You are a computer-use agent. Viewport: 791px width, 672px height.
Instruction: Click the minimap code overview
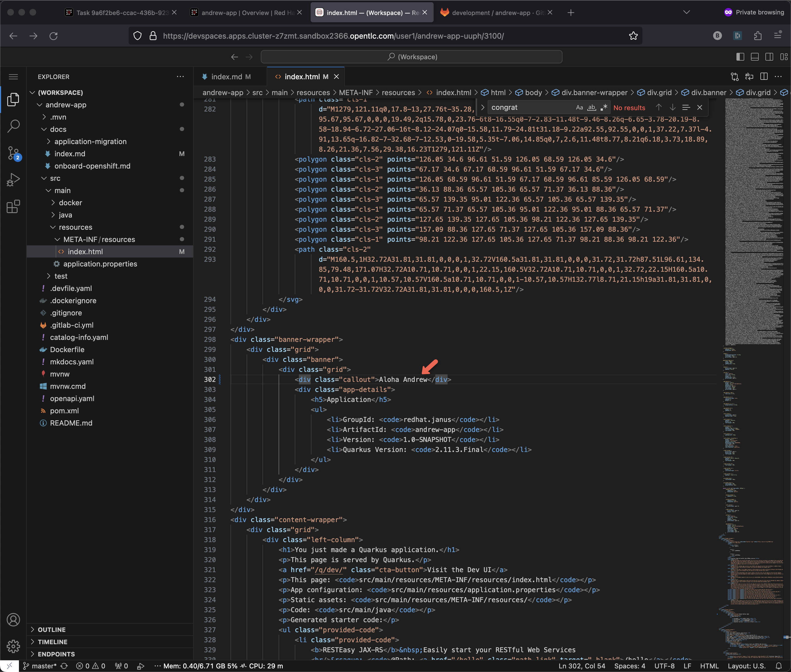click(753, 229)
